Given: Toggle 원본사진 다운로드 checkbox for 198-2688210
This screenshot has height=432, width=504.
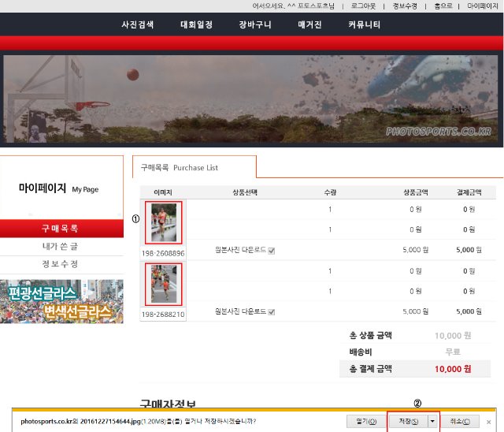Looking at the screenshot, I should point(271,312).
